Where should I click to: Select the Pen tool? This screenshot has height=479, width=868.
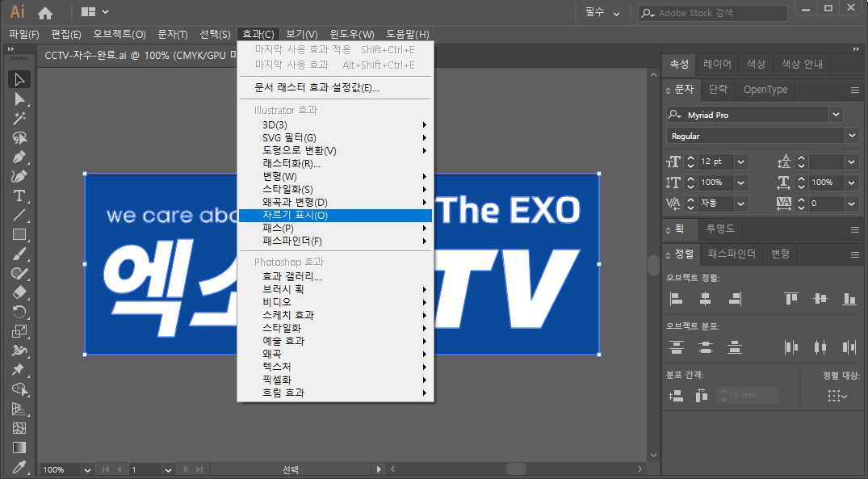(x=19, y=157)
